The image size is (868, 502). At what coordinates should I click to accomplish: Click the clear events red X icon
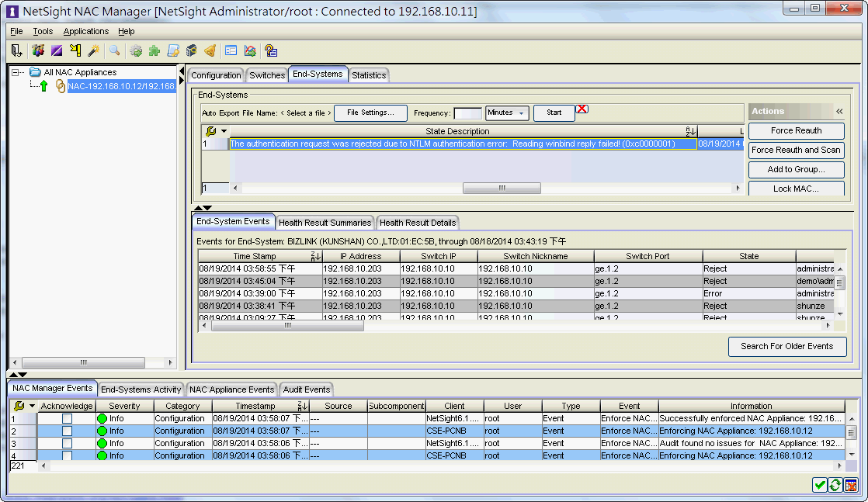851,486
